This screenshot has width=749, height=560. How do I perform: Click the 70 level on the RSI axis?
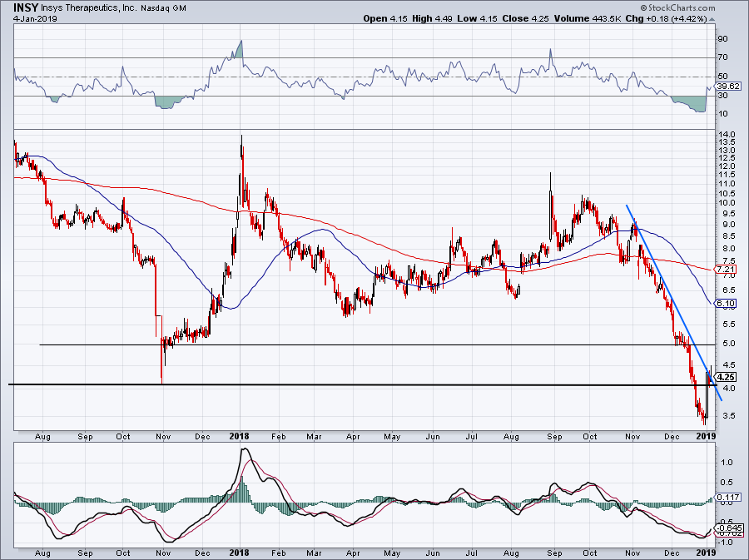tap(722, 57)
